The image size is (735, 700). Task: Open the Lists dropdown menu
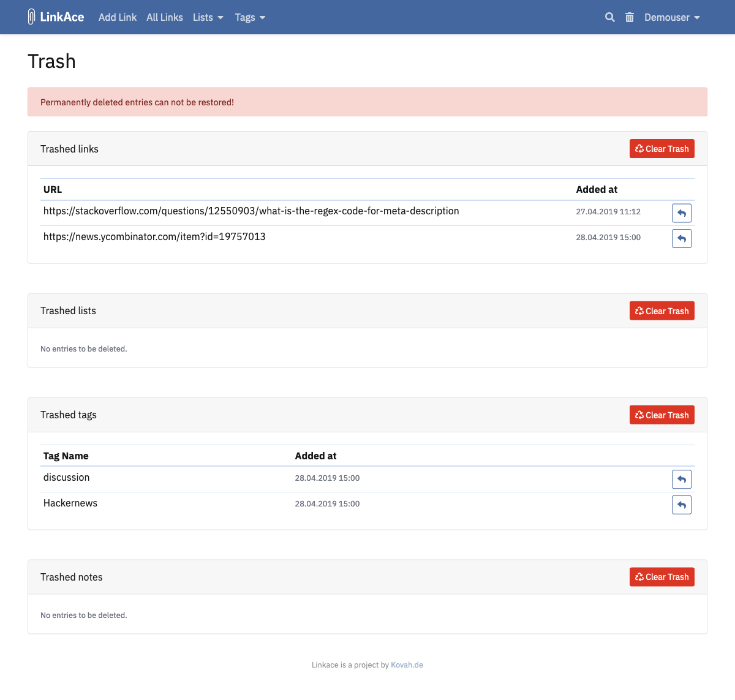[208, 17]
